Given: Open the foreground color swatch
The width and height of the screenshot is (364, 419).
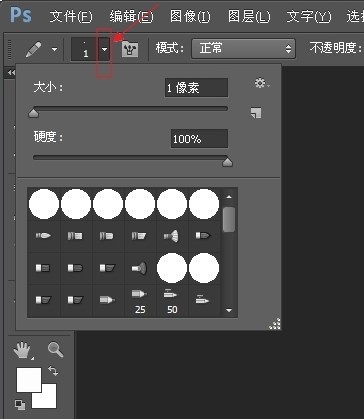Looking at the screenshot, I should click(x=29, y=380).
